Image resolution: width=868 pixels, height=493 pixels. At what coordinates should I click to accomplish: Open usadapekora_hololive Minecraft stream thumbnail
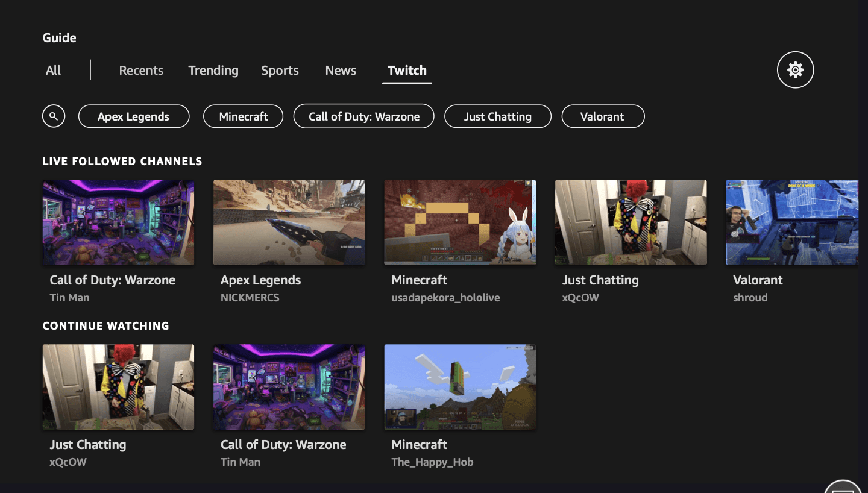click(460, 222)
